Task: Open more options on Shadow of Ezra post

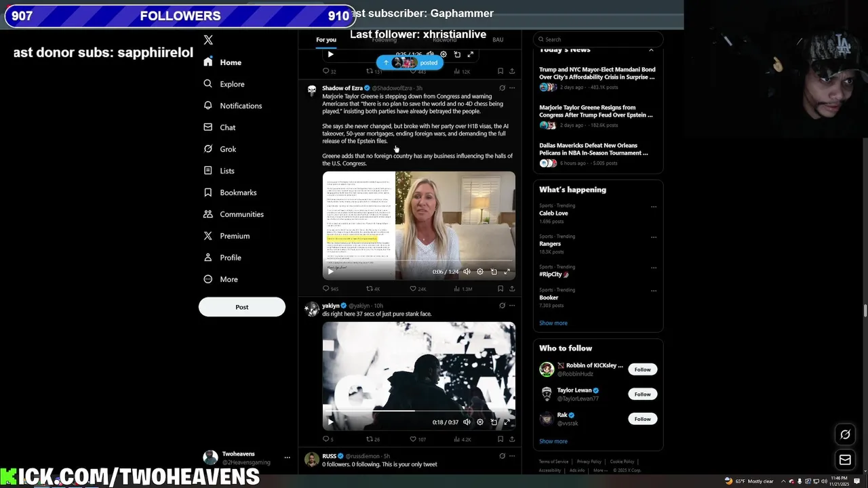Action: tap(512, 88)
